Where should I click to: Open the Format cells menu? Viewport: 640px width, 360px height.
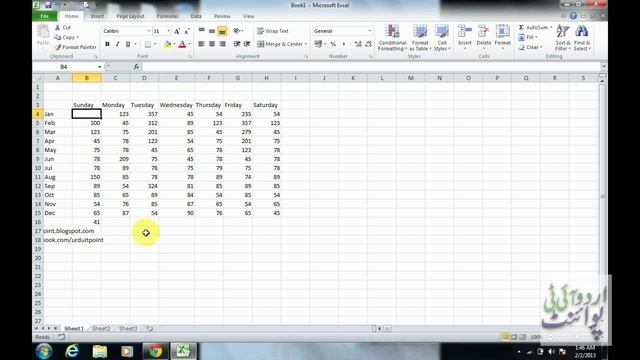tap(502, 37)
